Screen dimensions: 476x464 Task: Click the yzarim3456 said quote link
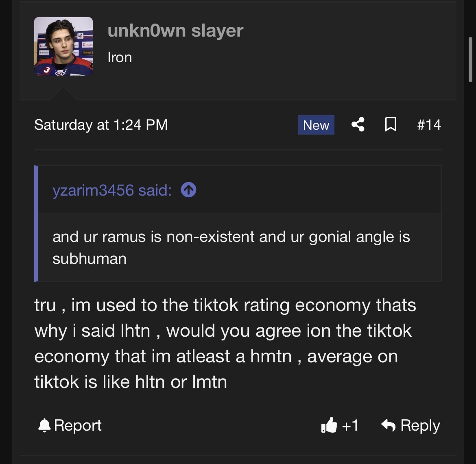tap(112, 190)
